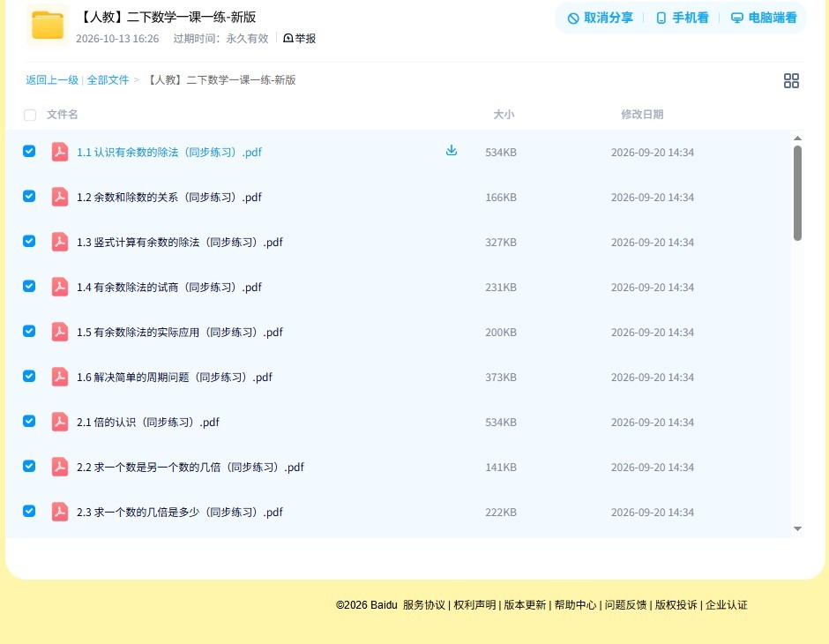The image size is (829, 644).
Task: Uncheck 2.2 求一个数是另一个数的几倍 checkbox
Action: 29,466
